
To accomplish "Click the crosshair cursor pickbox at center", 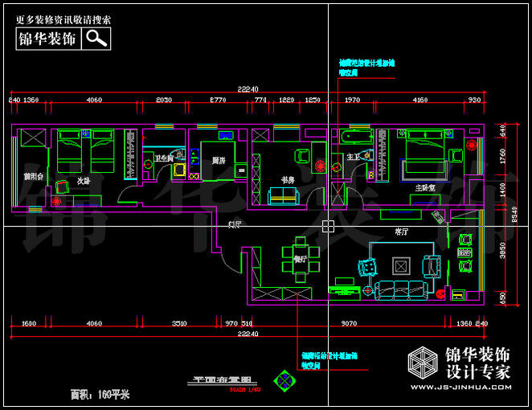I will 328,226.
